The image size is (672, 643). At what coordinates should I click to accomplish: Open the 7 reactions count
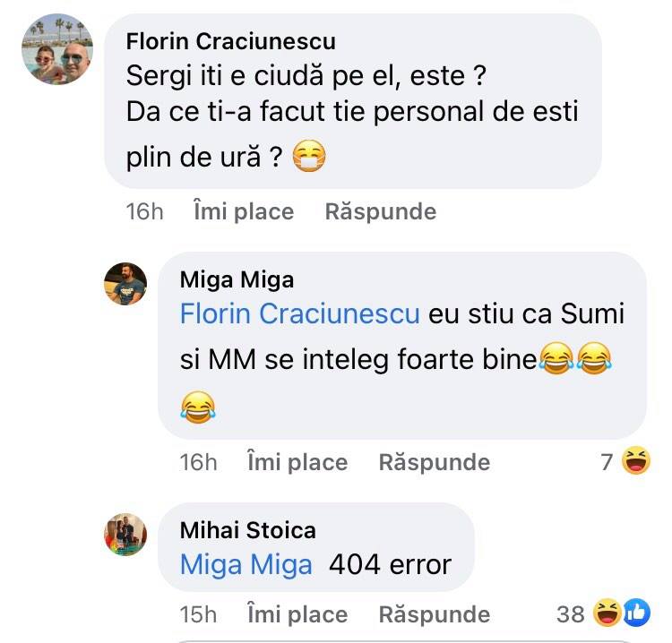point(607,462)
